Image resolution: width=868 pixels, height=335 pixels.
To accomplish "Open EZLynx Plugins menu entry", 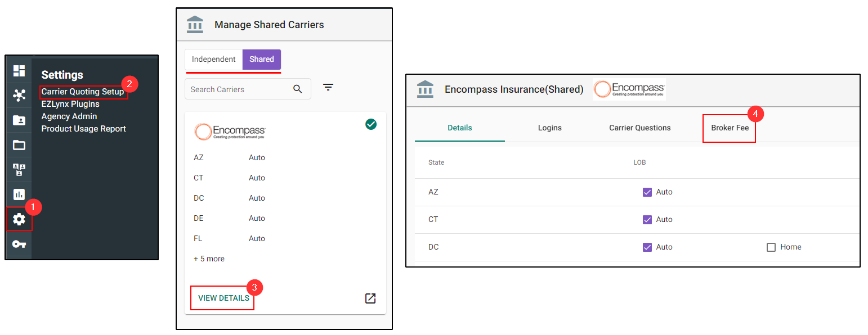I will pos(70,104).
